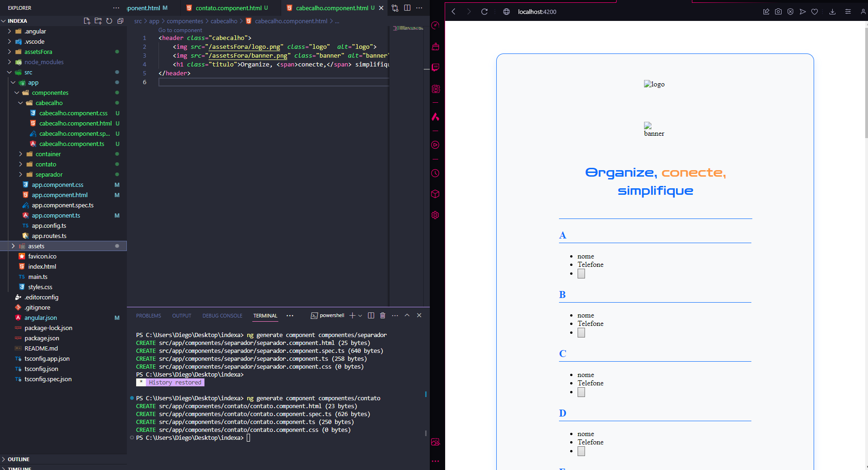Open cabecalho.component.ts file
868x470 pixels.
pyautogui.click(x=72, y=144)
